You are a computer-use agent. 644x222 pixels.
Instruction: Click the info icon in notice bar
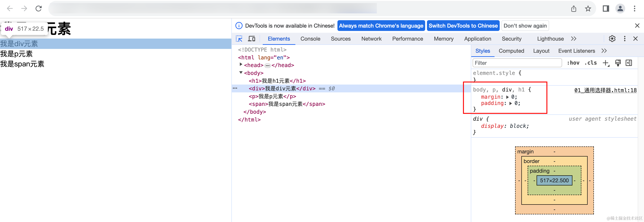tap(239, 26)
